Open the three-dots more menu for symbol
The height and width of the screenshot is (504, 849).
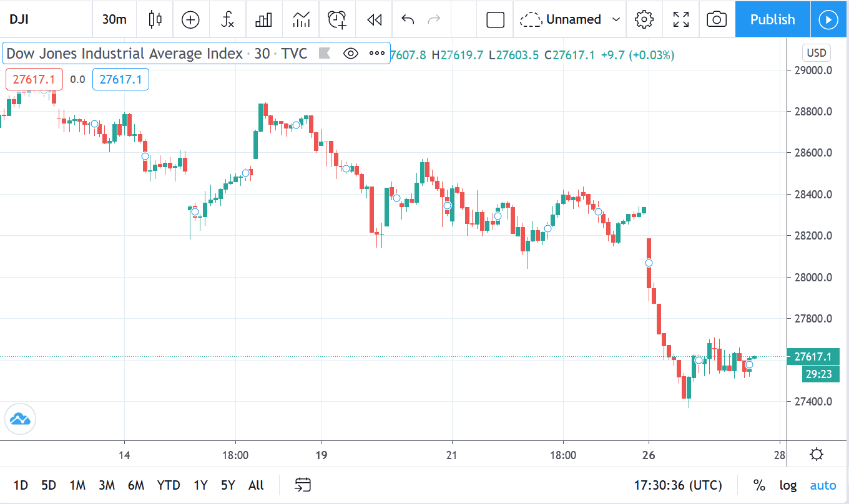(x=377, y=54)
